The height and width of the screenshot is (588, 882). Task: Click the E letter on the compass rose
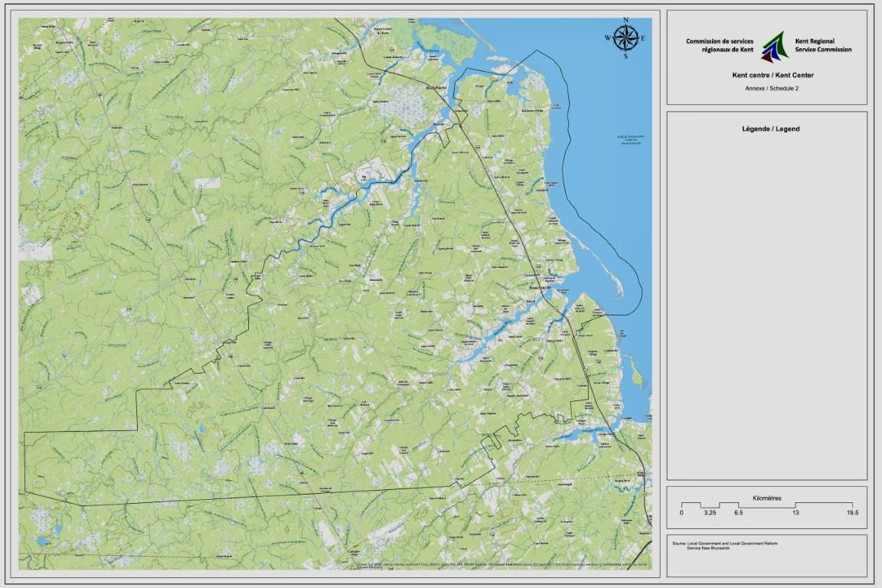click(x=643, y=38)
